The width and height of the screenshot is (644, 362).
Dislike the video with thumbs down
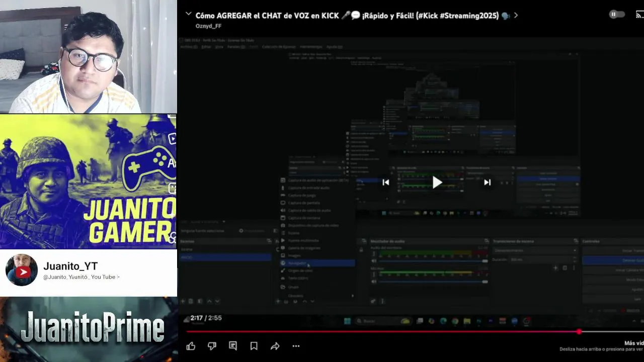[212, 346]
